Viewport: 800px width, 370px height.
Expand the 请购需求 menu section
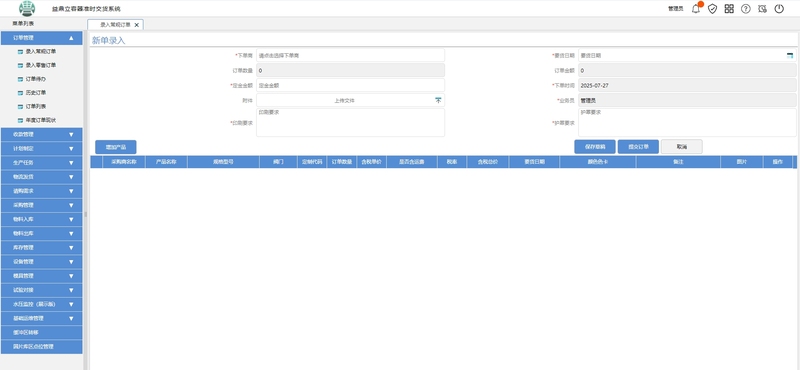click(x=41, y=191)
